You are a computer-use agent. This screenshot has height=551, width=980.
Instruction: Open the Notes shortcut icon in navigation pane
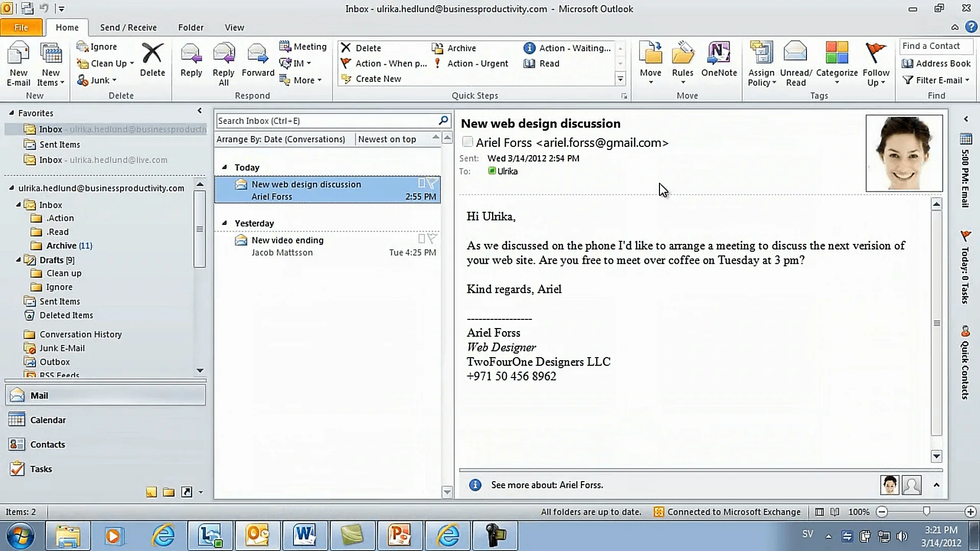point(152,492)
